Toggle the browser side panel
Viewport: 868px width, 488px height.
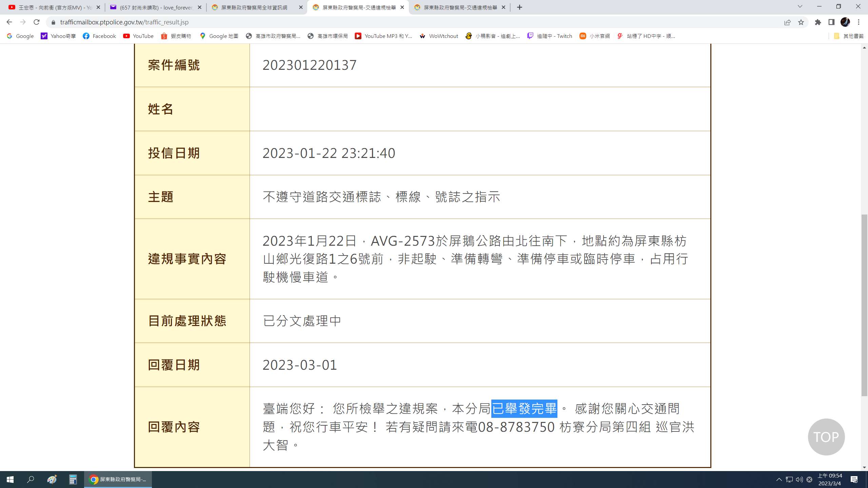(x=831, y=22)
